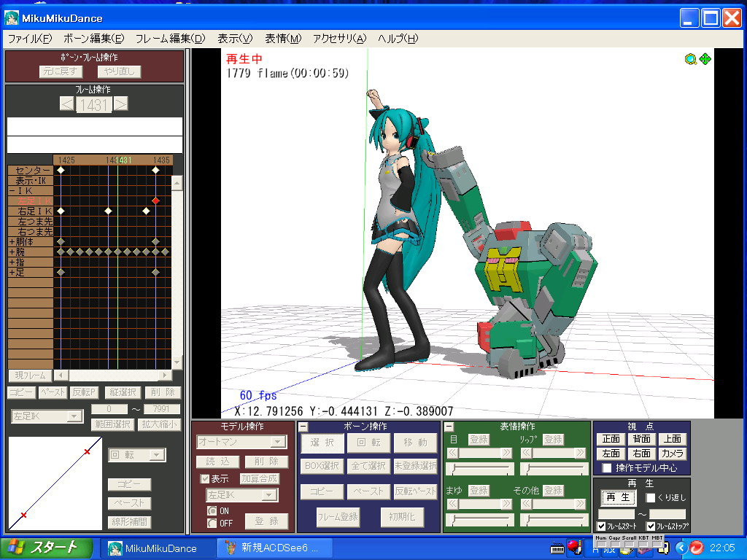Click the timeline scroll-left arrow
The image size is (747, 560).
tap(61, 376)
